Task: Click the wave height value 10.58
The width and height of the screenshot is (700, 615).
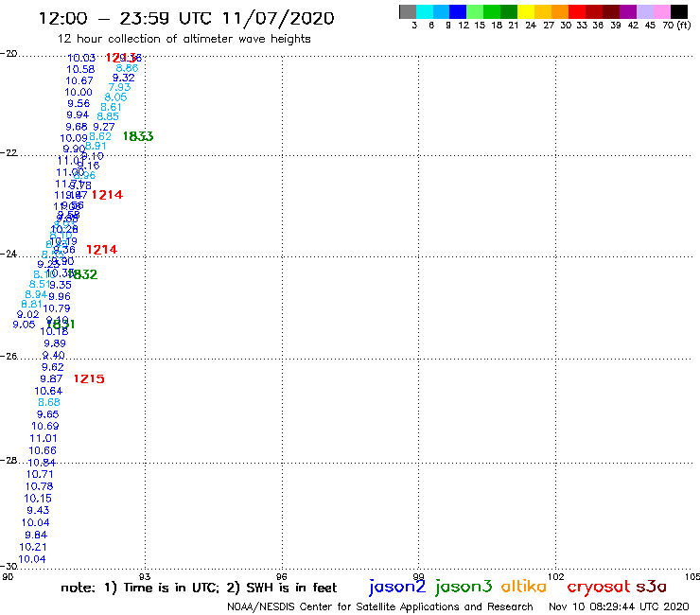Action: [80, 69]
